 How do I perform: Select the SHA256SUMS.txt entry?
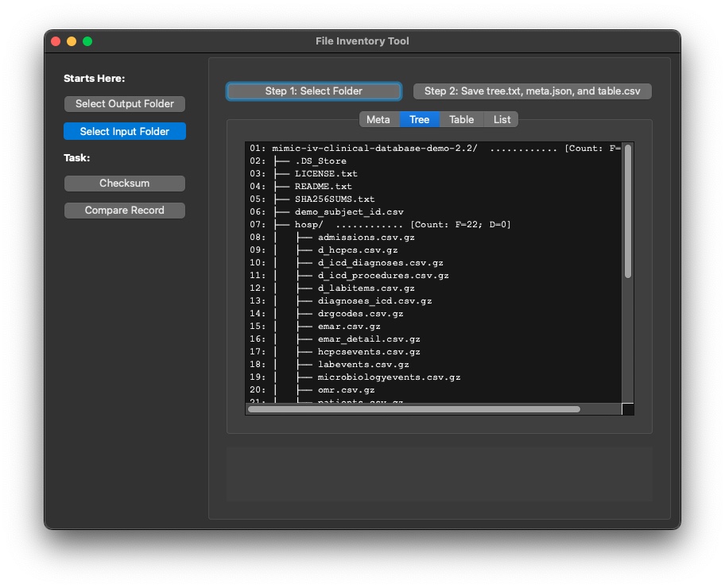pyautogui.click(x=335, y=199)
